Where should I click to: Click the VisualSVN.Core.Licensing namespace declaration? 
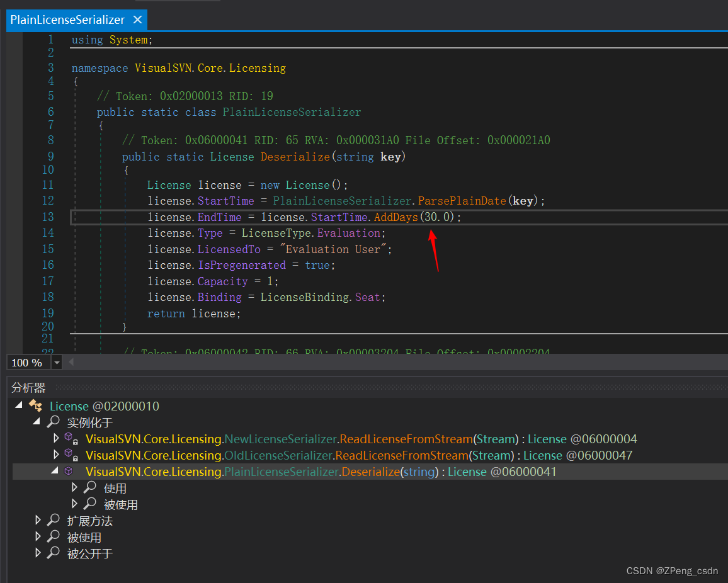(210, 68)
